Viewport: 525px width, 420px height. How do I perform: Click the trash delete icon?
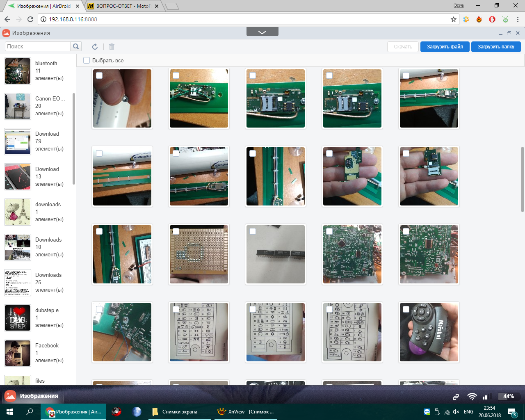[112, 47]
